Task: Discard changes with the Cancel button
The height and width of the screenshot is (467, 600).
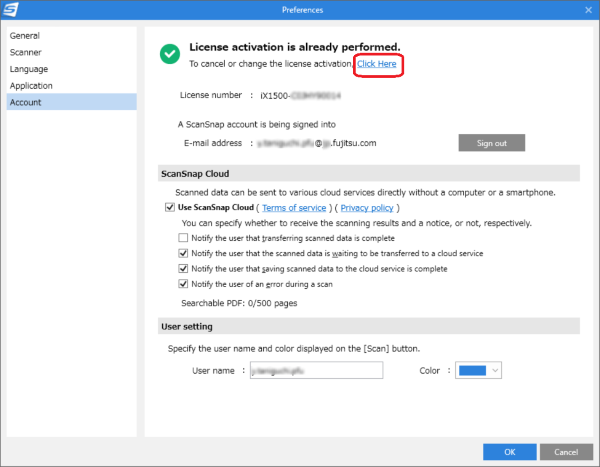Action: point(566,452)
